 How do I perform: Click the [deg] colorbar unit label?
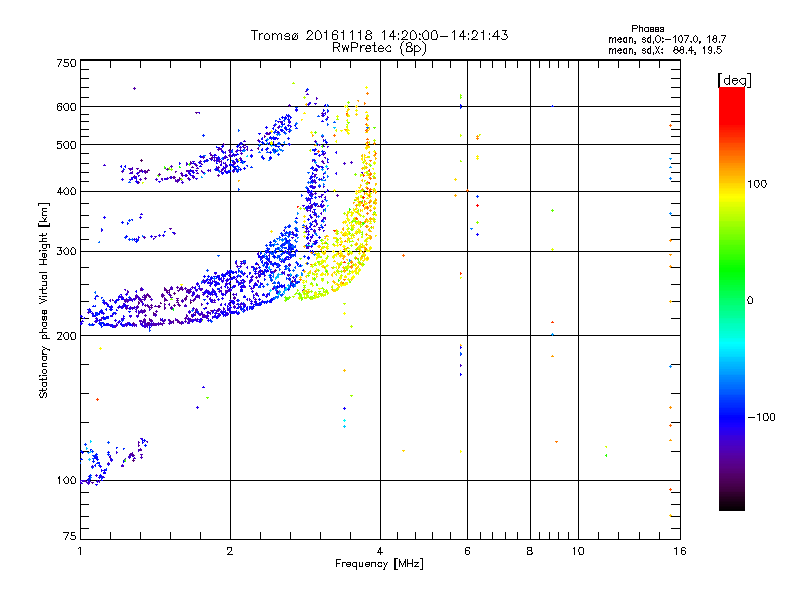point(734,80)
